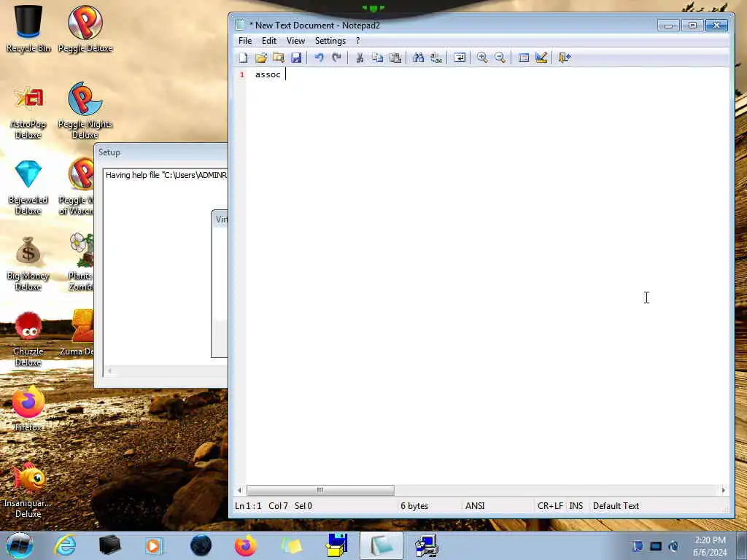
Task: Select the Chuzzle Deluxe desktop icon
Action: point(28,340)
